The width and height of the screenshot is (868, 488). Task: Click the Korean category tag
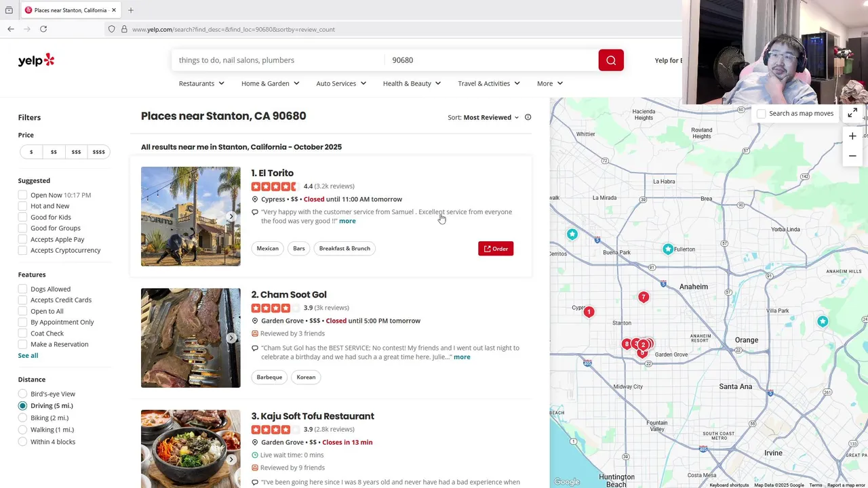click(x=306, y=378)
